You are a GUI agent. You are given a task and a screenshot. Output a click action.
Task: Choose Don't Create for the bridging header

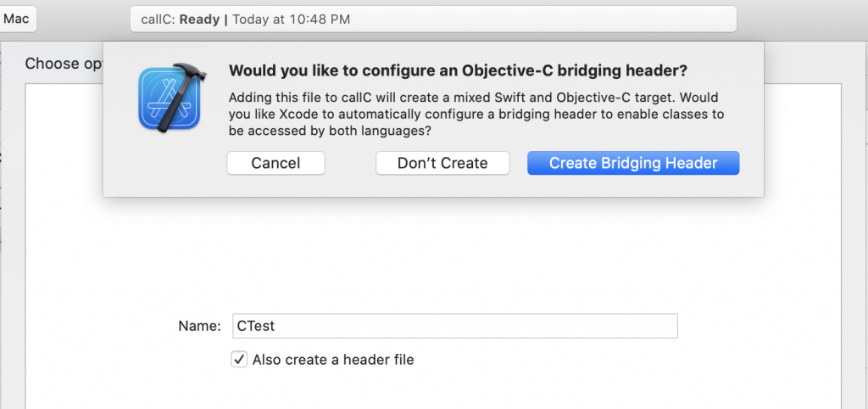pyautogui.click(x=442, y=163)
